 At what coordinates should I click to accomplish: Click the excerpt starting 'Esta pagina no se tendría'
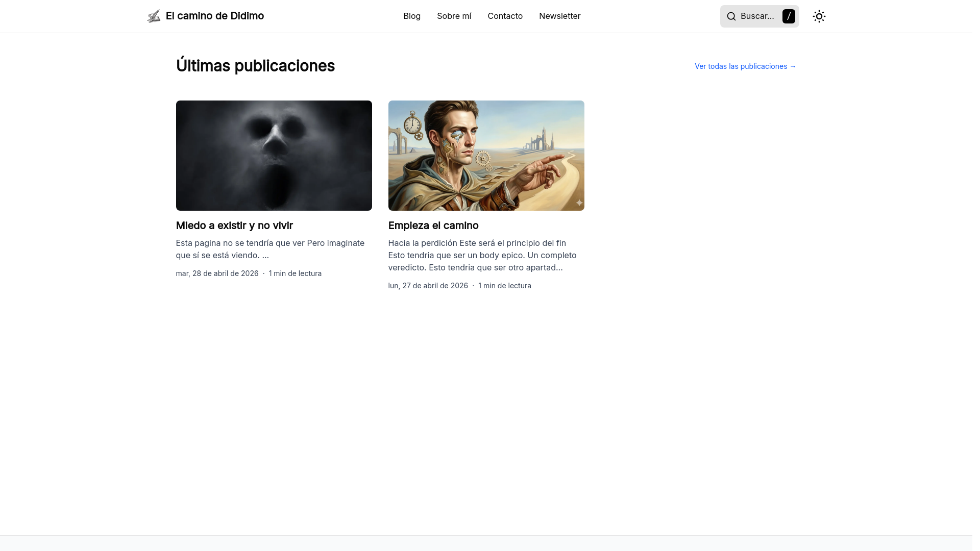(271, 249)
